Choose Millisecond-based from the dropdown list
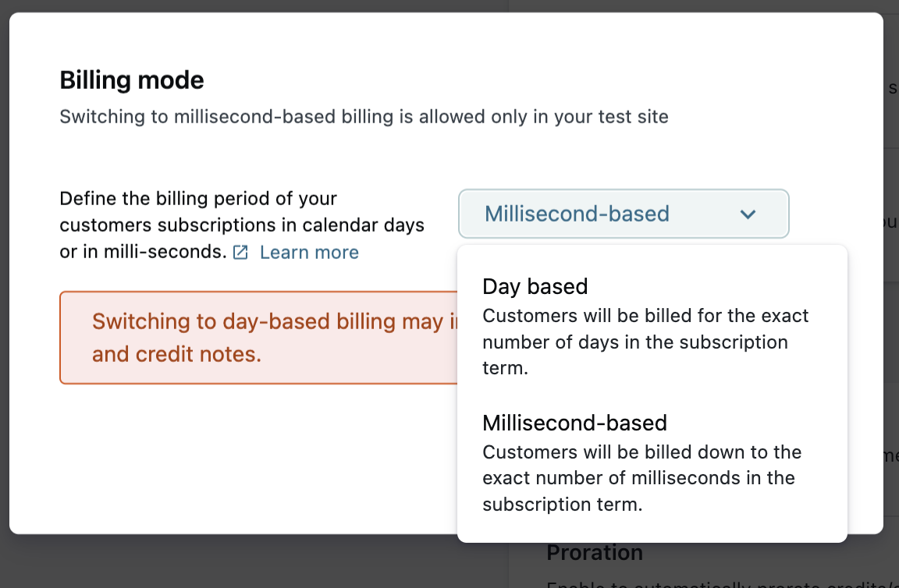 click(x=574, y=423)
